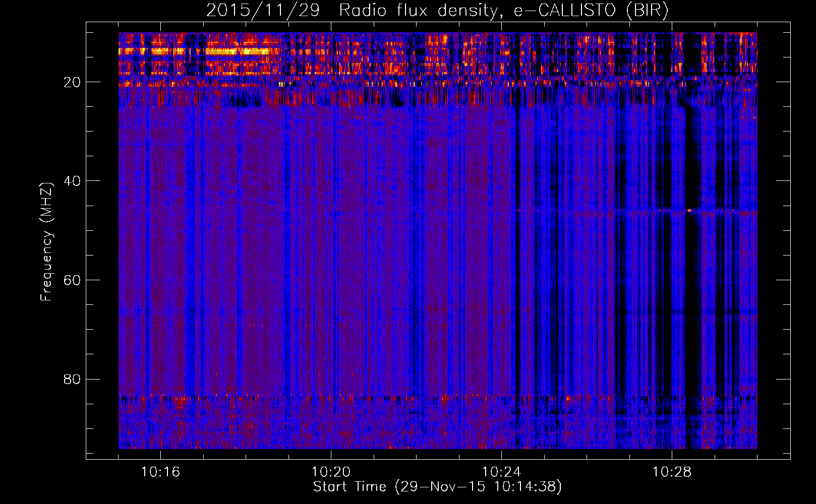Click the '10:28' time tick label

click(672, 472)
